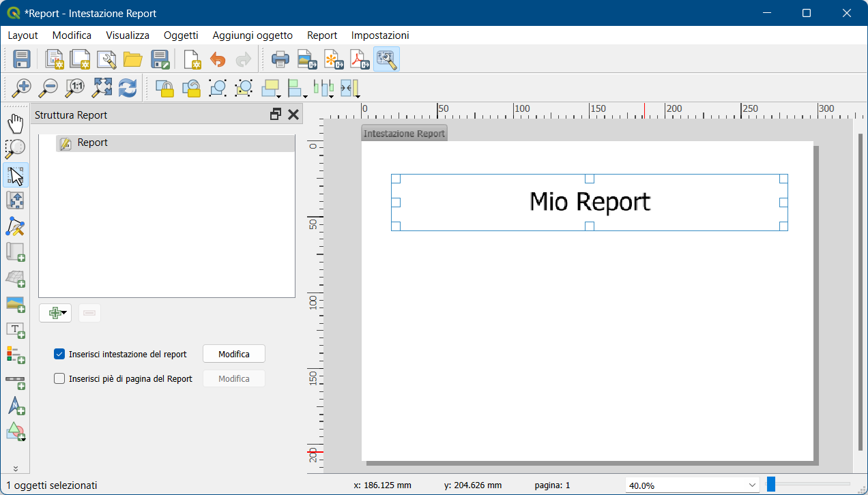The image size is (868, 495).
Task: Click the Zoom Full arrows icon
Action: (x=102, y=87)
